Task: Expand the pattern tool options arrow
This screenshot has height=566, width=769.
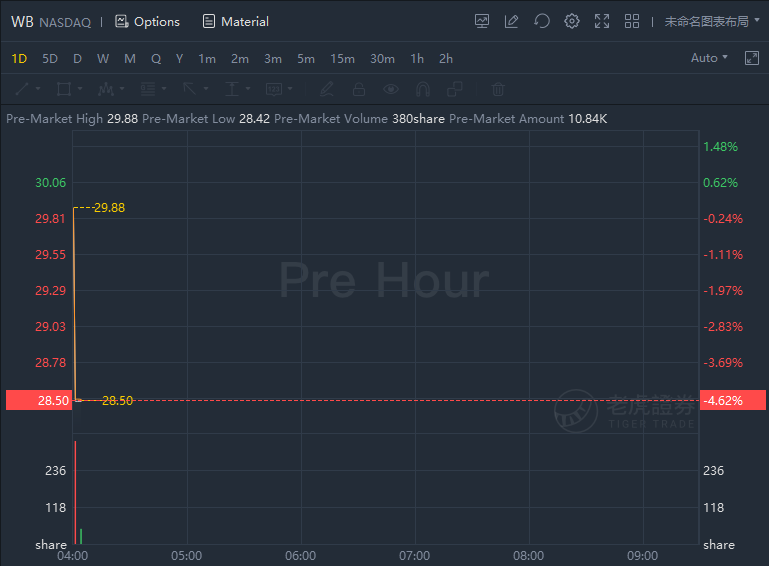Action: tap(122, 89)
